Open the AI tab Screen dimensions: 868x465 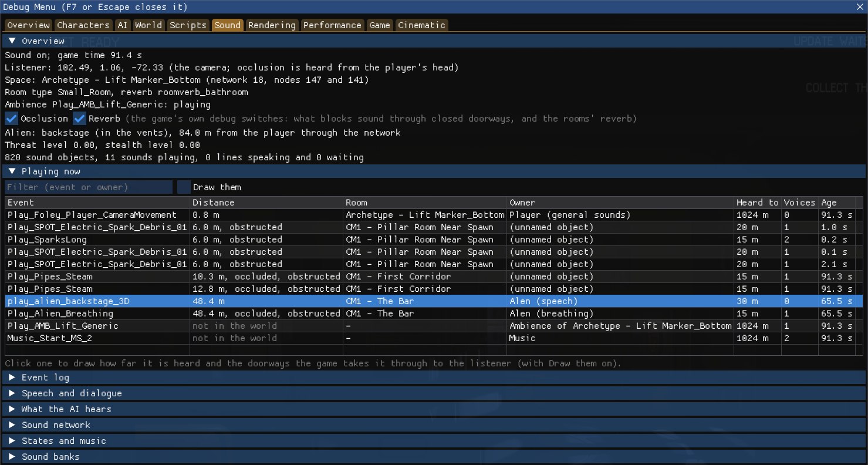(122, 25)
